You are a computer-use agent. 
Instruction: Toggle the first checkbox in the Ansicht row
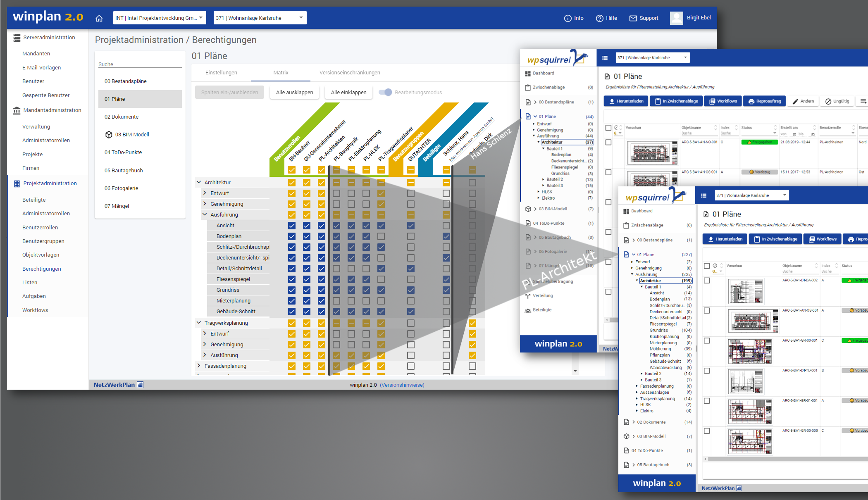[x=292, y=226]
